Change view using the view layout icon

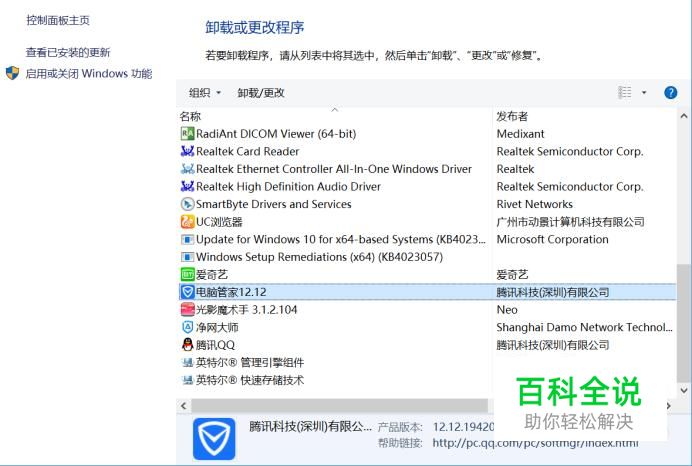pyautogui.click(x=624, y=93)
